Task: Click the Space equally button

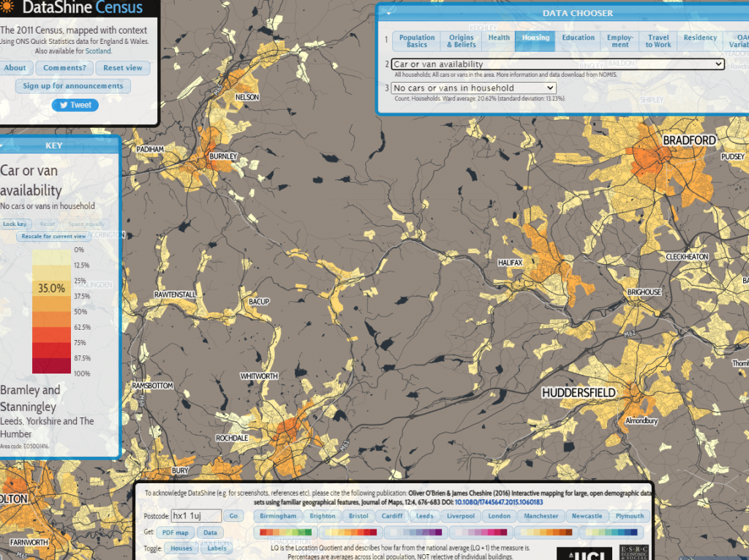Action: coord(86,224)
